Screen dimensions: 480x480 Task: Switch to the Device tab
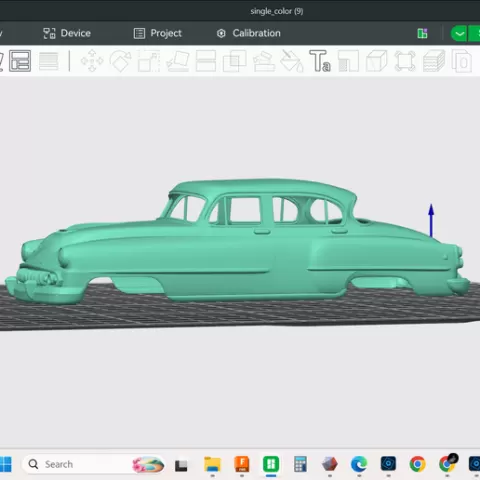point(67,33)
